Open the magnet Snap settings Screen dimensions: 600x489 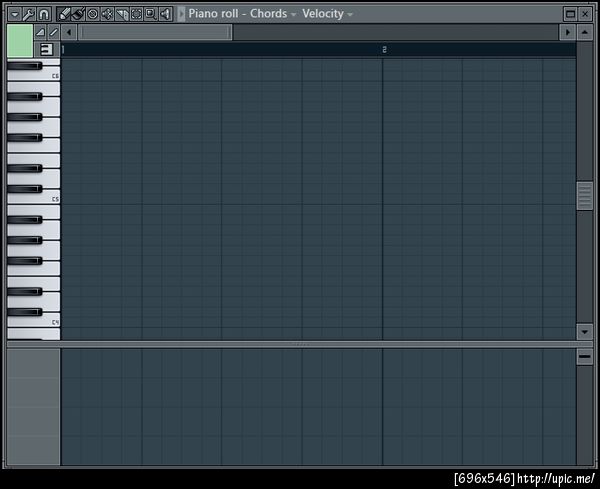point(44,15)
